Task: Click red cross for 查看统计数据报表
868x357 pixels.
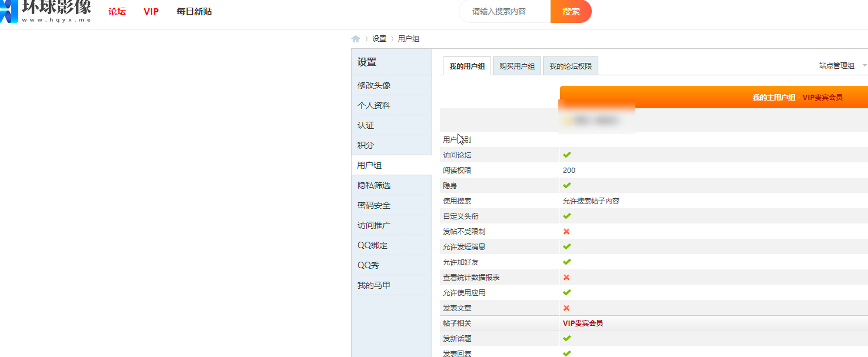Action: (566, 277)
